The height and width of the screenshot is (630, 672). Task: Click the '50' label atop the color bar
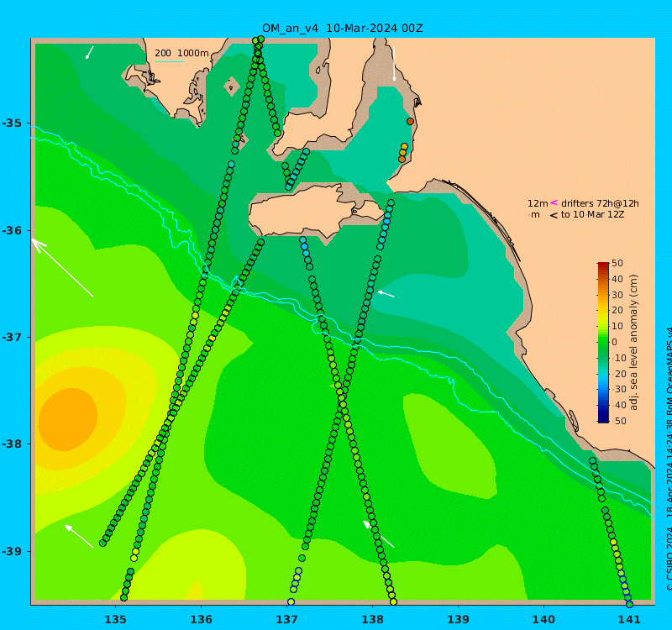click(617, 263)
